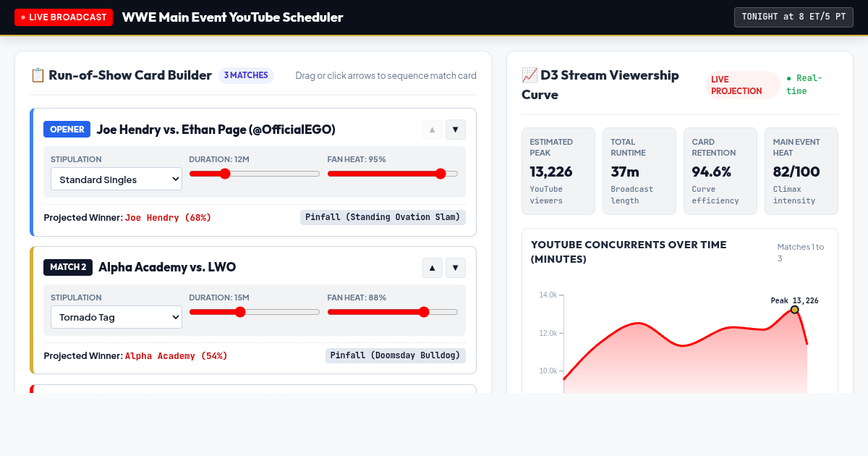This screenshot has width=868, height=456.
Task: Click the 3 MATCHES count badge
Action: point(246,75)
